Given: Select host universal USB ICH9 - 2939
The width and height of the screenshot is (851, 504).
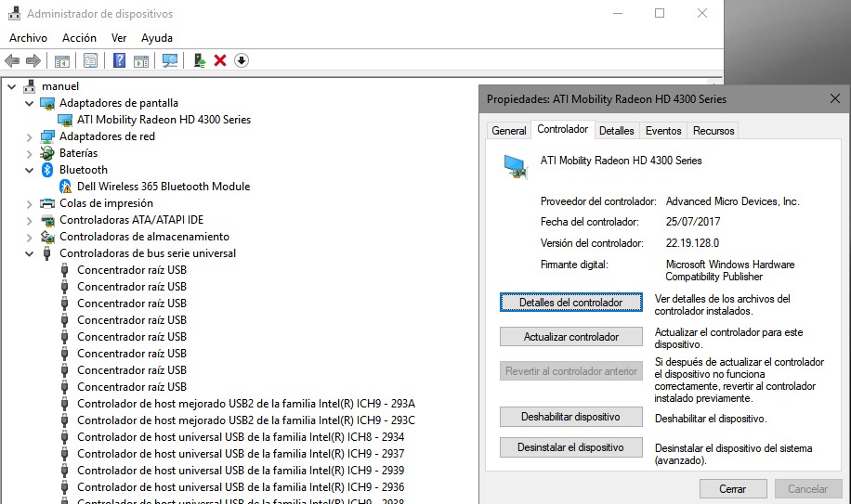Looking at the screenshot, I should tap(241, 471).
